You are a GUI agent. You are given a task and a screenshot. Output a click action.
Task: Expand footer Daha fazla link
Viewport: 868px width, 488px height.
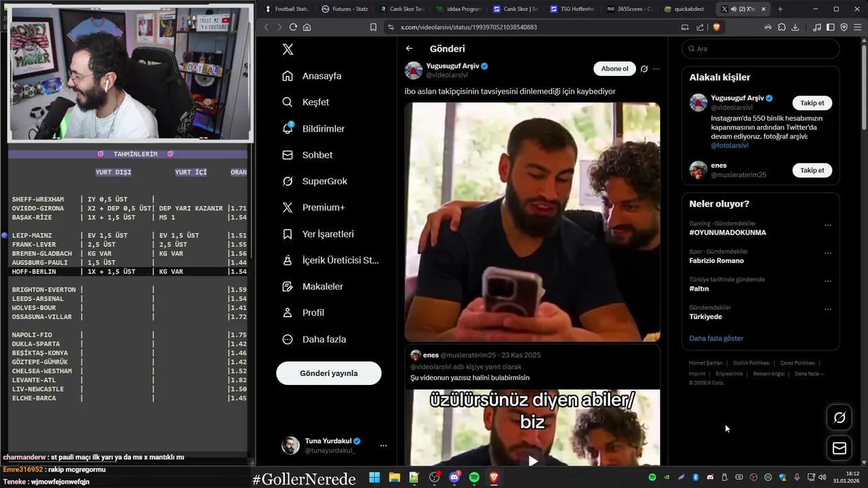[x=809, y=374]
